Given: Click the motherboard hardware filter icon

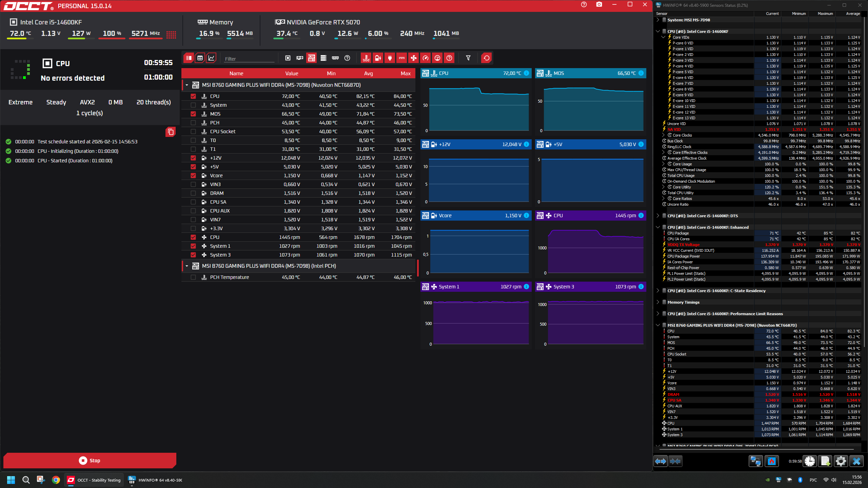Looking at the screenshot, I should pos(311,58).
